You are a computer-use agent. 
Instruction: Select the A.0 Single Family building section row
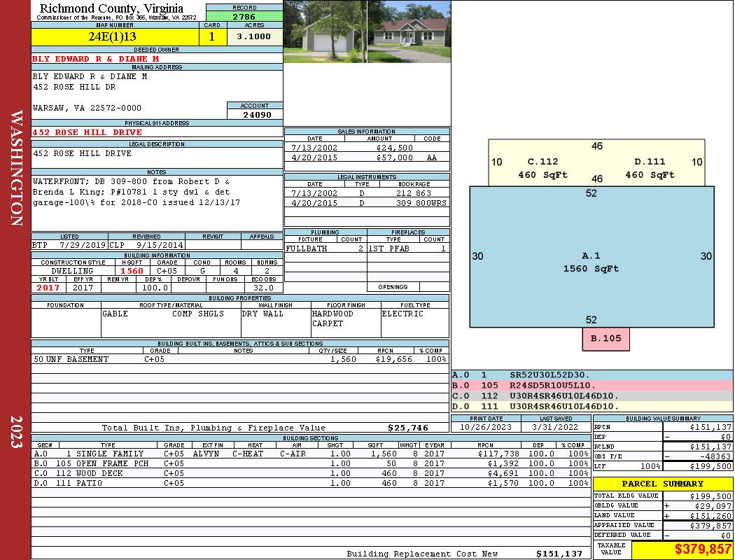tap(310, 454)
